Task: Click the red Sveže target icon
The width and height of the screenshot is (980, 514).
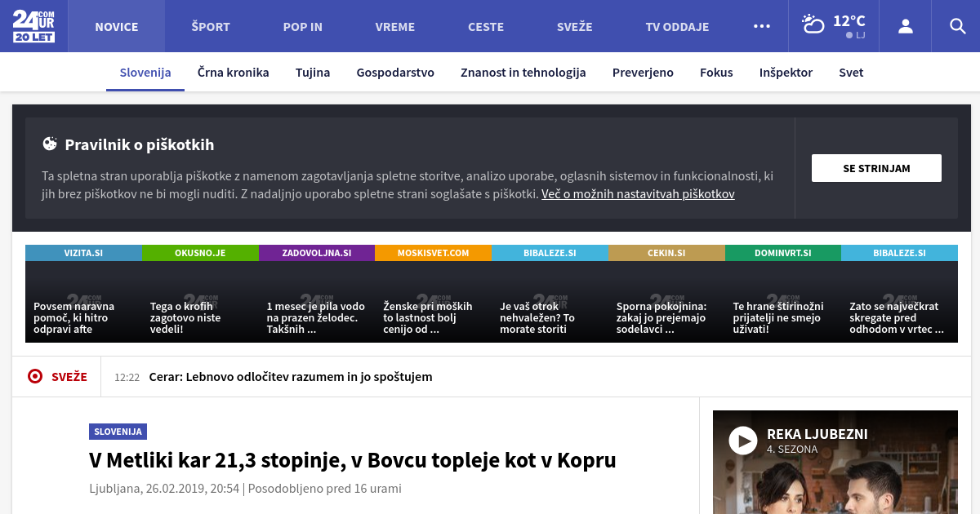Action: pos(35,376)
